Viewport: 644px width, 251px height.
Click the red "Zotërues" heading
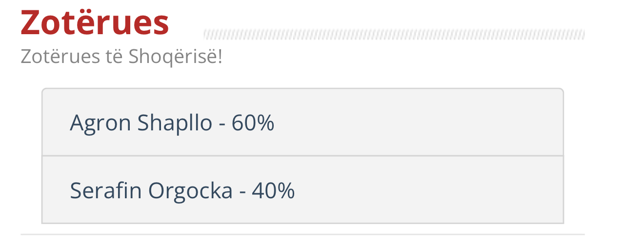pyautogui.click(x=95, y=22)
